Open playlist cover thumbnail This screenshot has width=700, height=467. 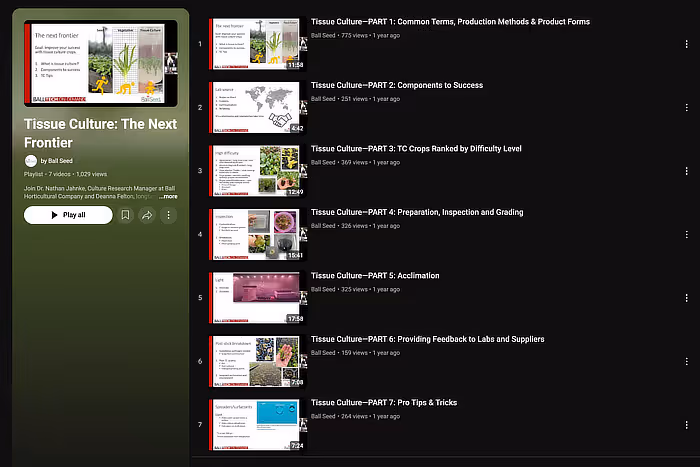(101, 63)
